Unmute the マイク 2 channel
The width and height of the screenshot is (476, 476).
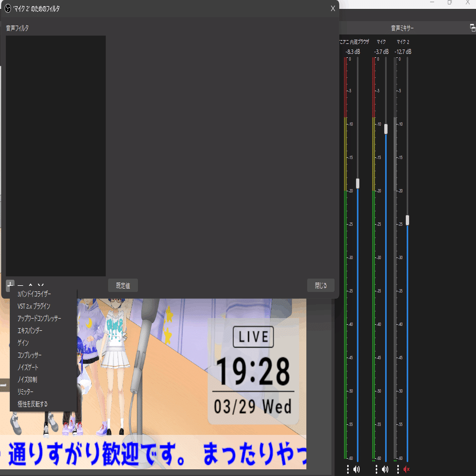click(406, 469)
